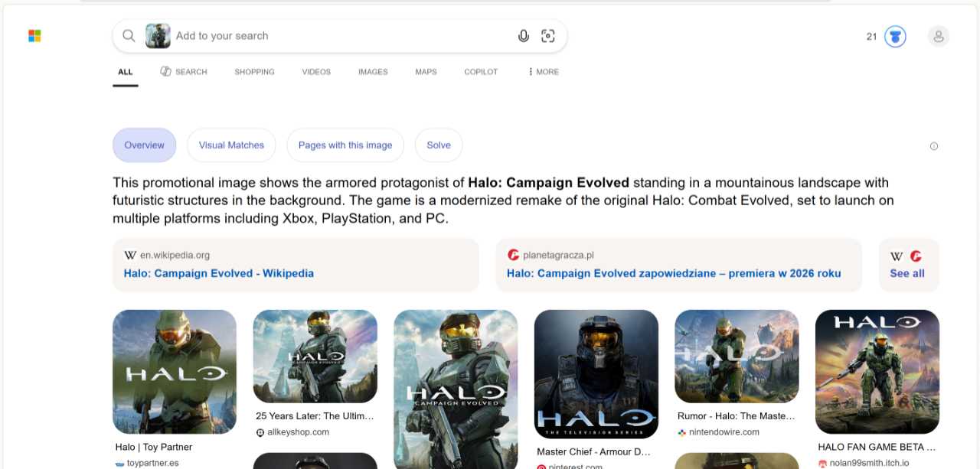
Task: Open the nintendowire.com Halo thumbnail
Action: tap(737, 357)
